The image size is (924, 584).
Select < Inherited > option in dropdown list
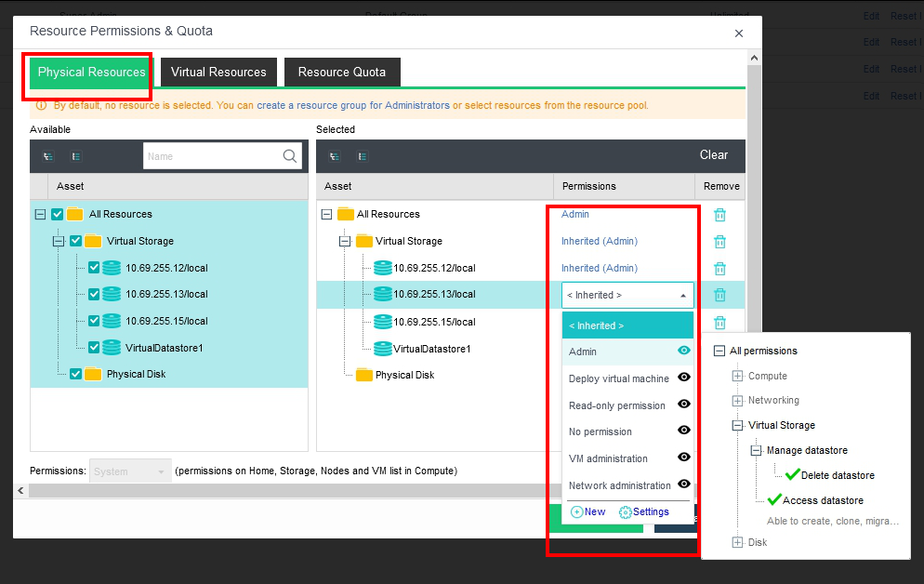click(627, 325)
